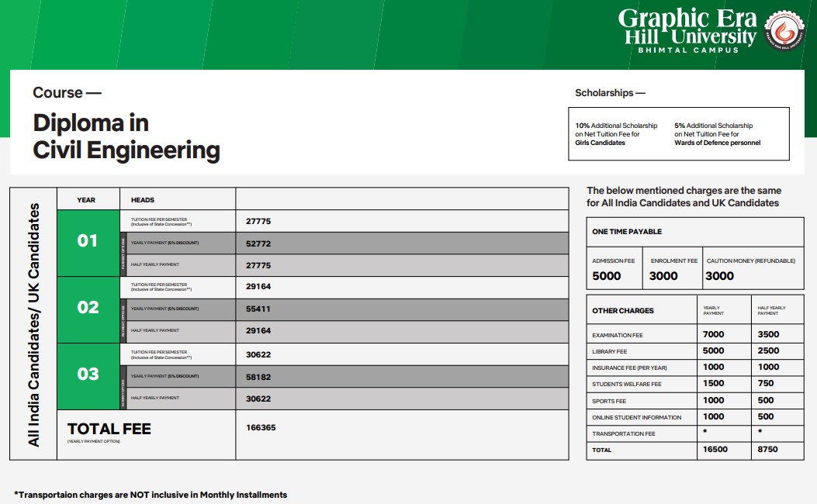Select the green year 01 block
Screen dimensions: 817x504
coord(88,243)
